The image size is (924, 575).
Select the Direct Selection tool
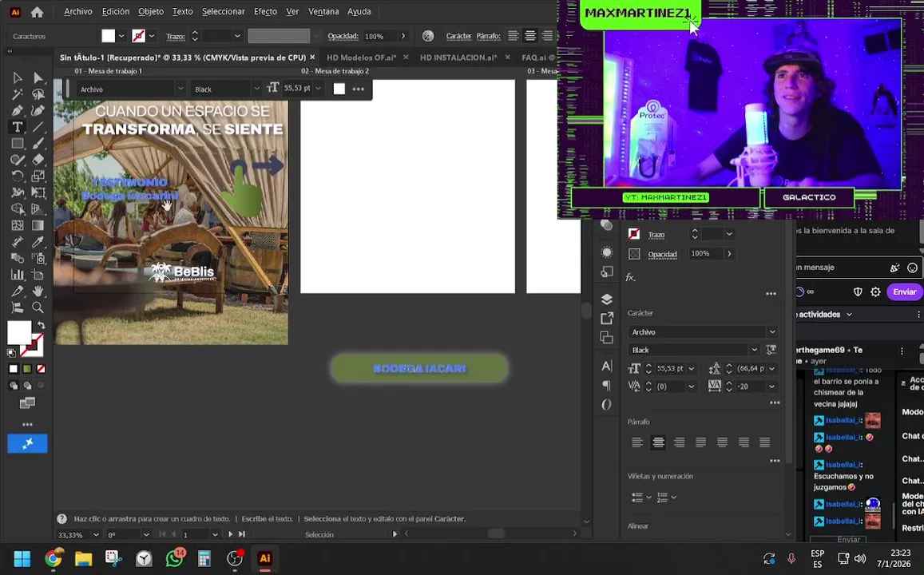[38, 77]
